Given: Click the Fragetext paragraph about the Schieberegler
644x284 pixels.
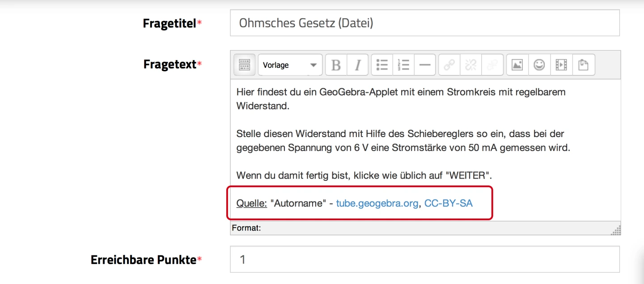Looking at the screenshot, I should pyautogui.click(x=403, y=141).
